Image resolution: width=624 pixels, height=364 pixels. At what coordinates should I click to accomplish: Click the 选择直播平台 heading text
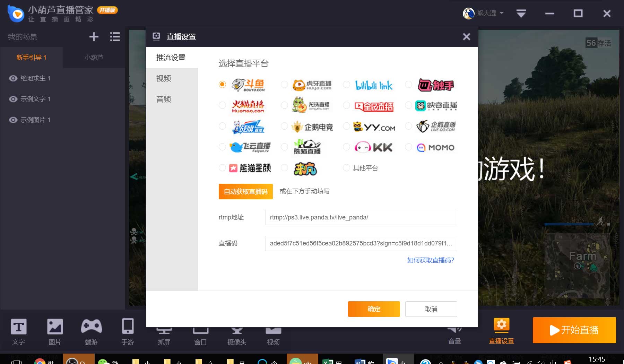[x=244, y=63]
